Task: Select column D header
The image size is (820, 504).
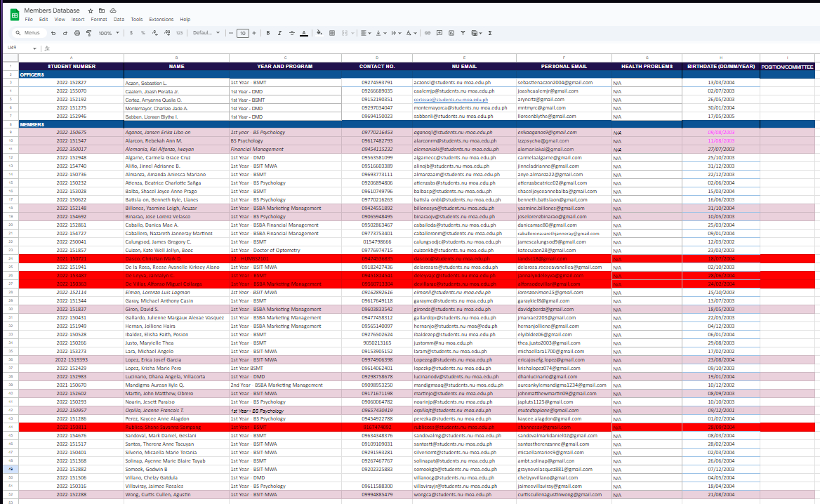Action: (x=376, y=58)
